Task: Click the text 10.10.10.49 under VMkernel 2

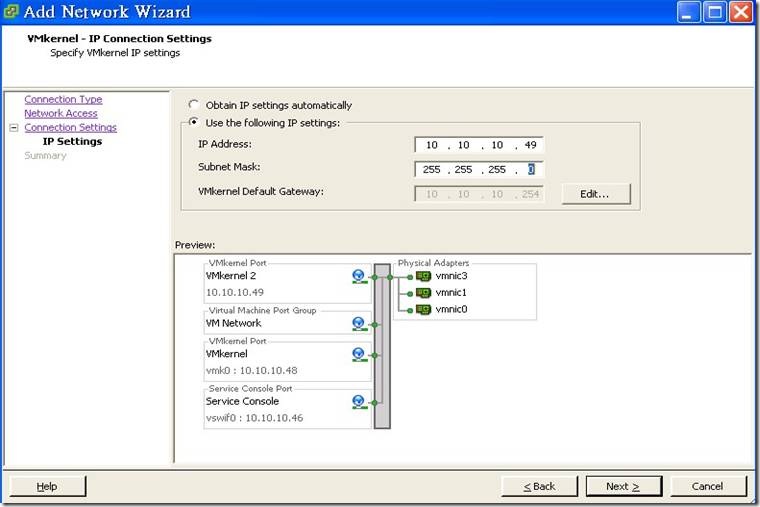Action: (235, 292)
